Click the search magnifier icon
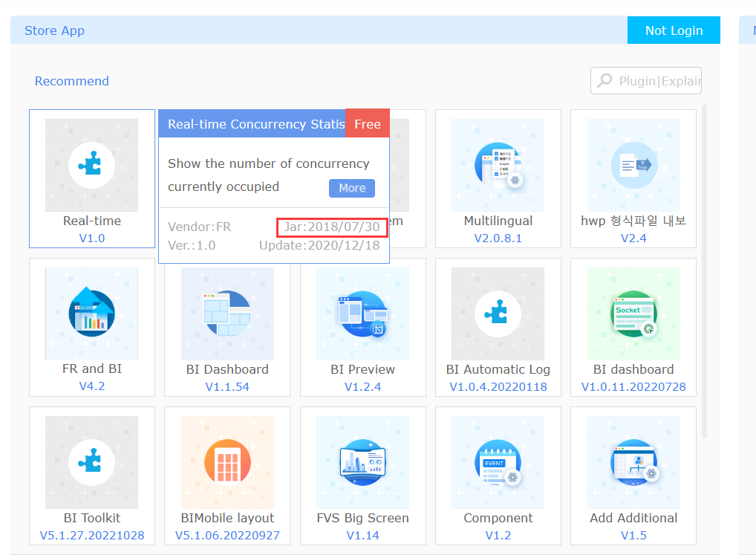Screen dimensions: 756x555 click(x=604, y=80)
